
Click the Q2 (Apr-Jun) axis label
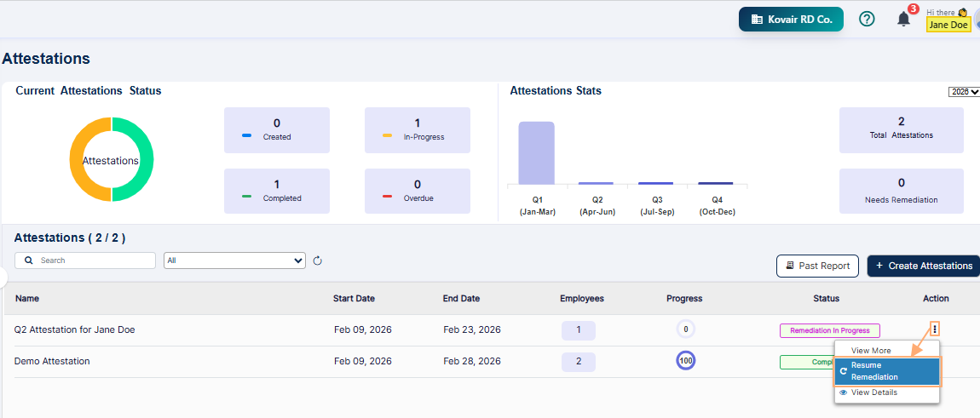(x=597, y=205)
